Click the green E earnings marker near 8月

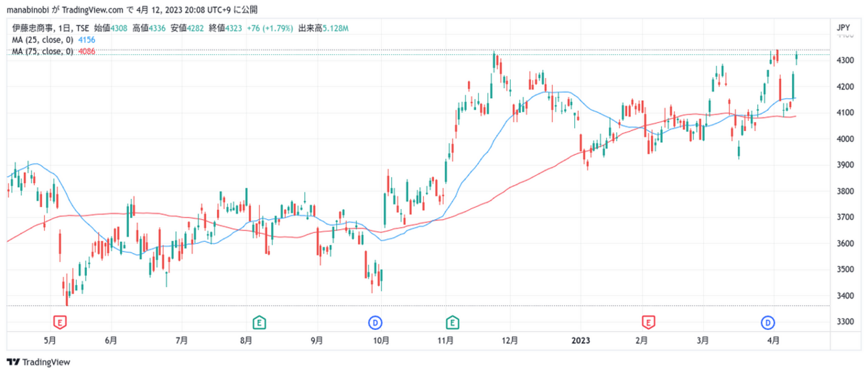258,323
